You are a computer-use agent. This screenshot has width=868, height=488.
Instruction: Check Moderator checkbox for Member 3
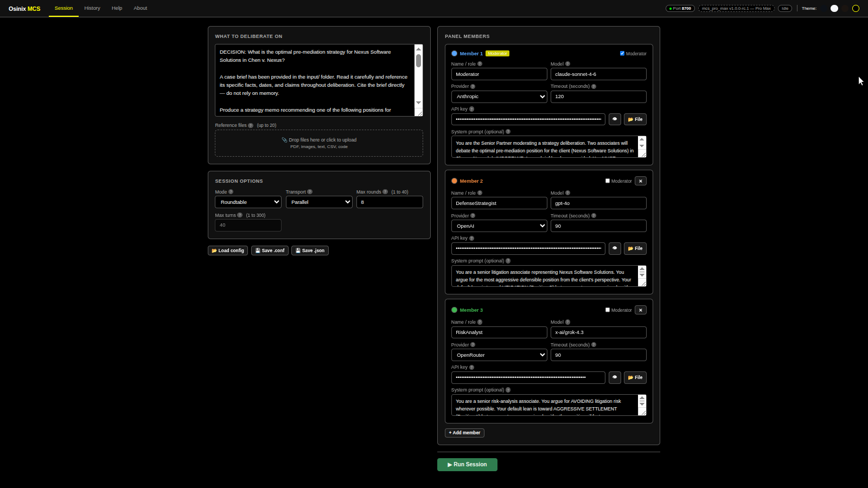click(x=608, y=310)
